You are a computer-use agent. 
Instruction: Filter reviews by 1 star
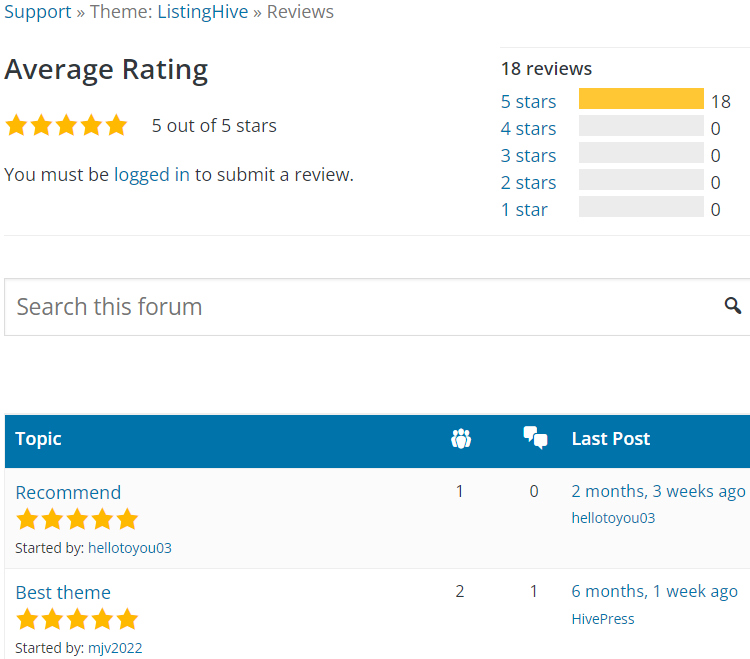pyautogui.click(x=524, y=209)
